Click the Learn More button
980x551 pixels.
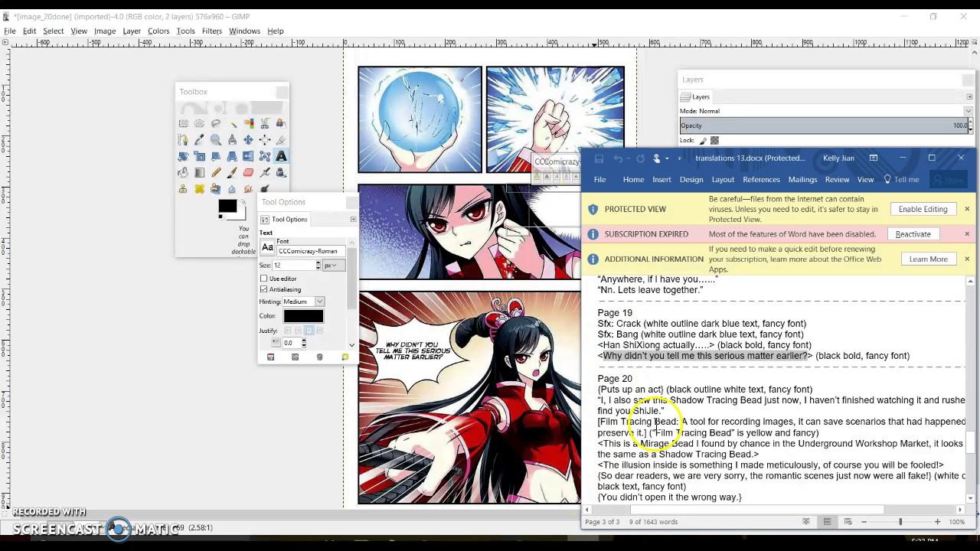click(x=928, y=259)
